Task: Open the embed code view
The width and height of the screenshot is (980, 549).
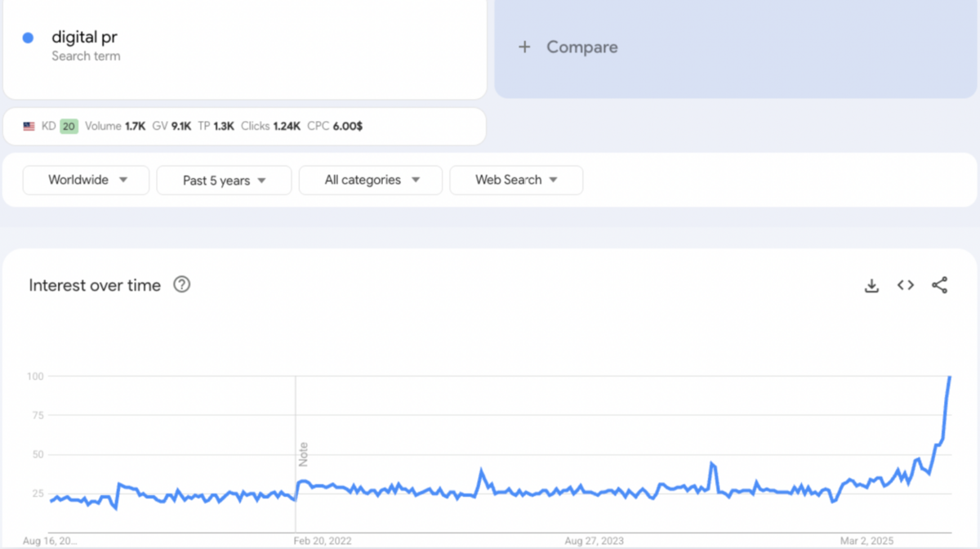Action: click(x=905, y=285)
